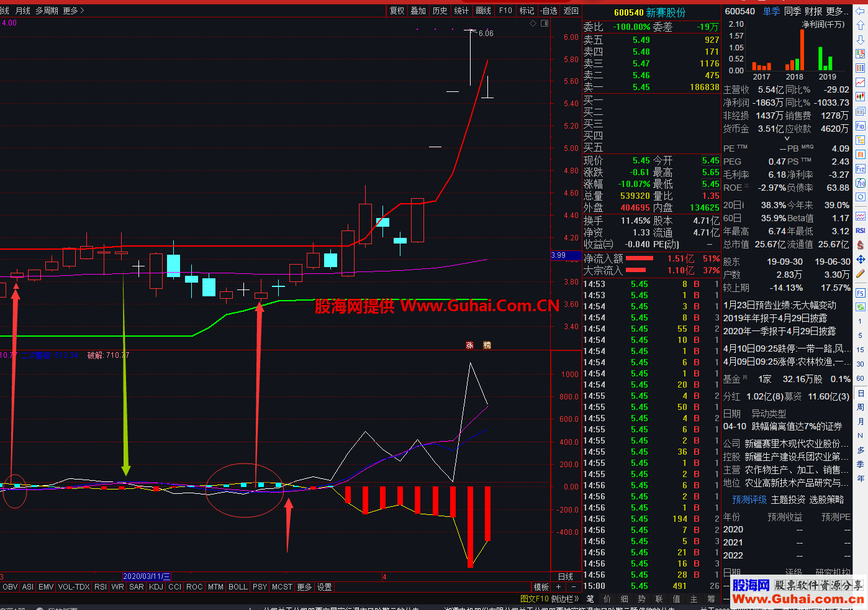This screenshot has height=610, width=868.
Task: Toggle 单季 single quarter view
Action: pyautogui.click(x=772, y=11)
